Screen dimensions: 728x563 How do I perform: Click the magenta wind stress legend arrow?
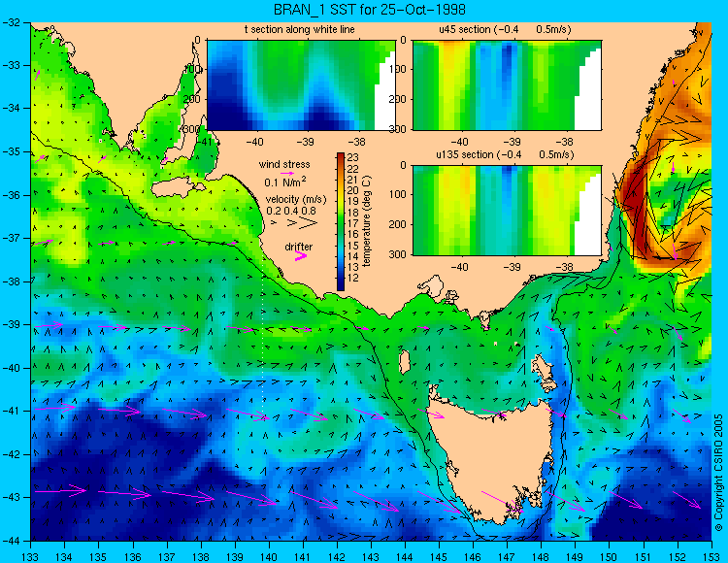[287, 173]
